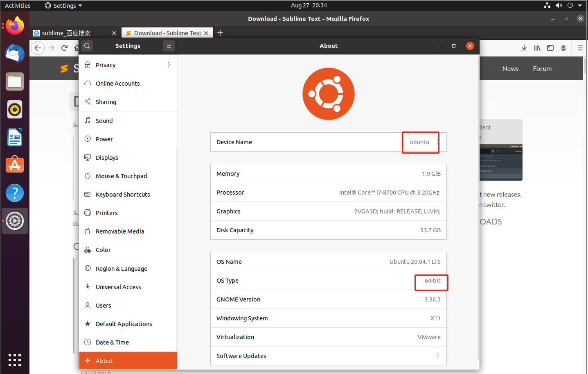Open Region & Language settings
Screen dimensions: 588x374
pyautogui.click(x=128, y=268)
